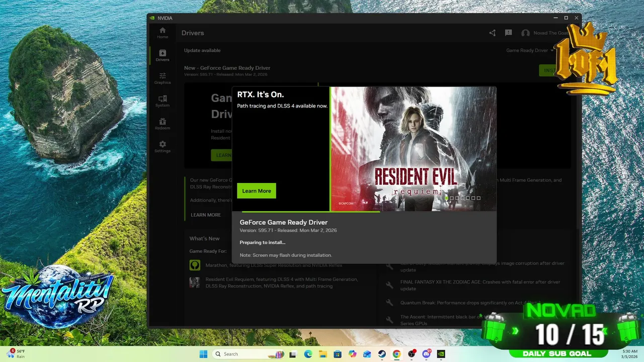Switch to Google Chrome in the taskbar
This screenshot has width=644, height=362.
click(397, 354)
